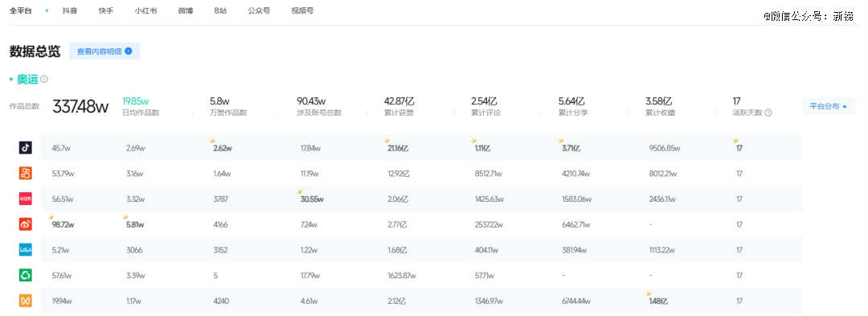Screen dimensions: 868x316
Task: Click 万赞作品数 value 5.8w
Action: pyautogui.click(x=219, y=101)
